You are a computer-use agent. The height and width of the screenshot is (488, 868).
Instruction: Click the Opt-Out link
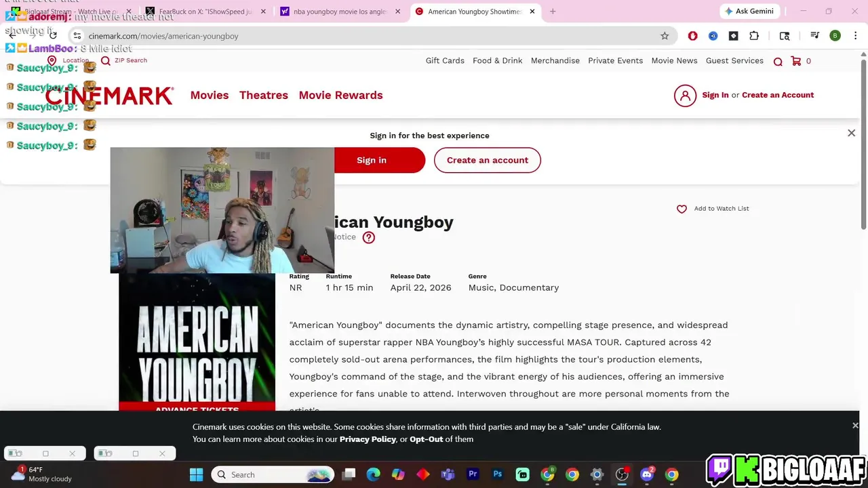[427, 439]
